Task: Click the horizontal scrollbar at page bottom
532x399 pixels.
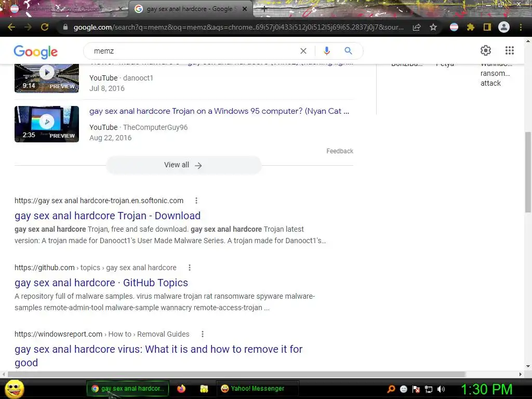Action: (x=236, y=374)
